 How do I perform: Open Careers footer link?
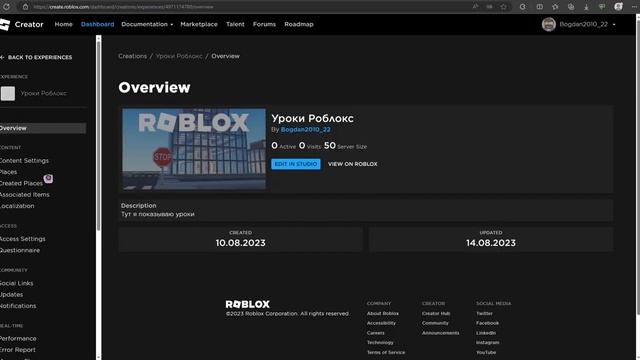[376, 333]
